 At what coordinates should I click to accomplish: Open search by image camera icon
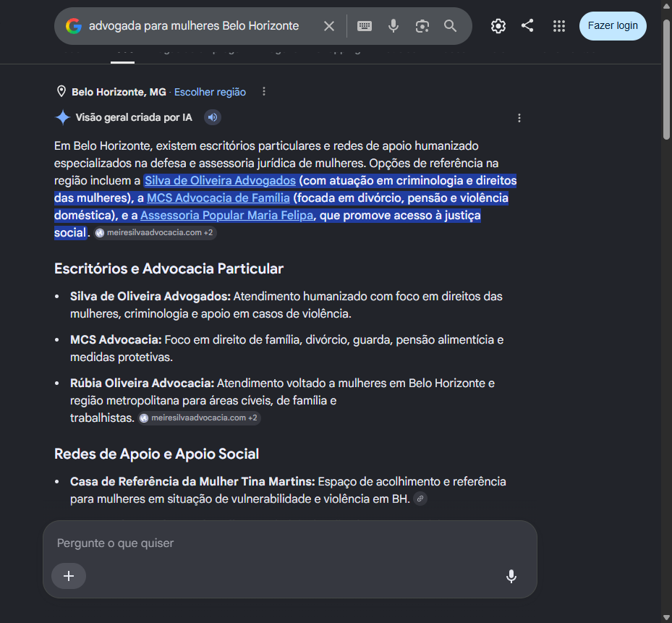point(422,26)
